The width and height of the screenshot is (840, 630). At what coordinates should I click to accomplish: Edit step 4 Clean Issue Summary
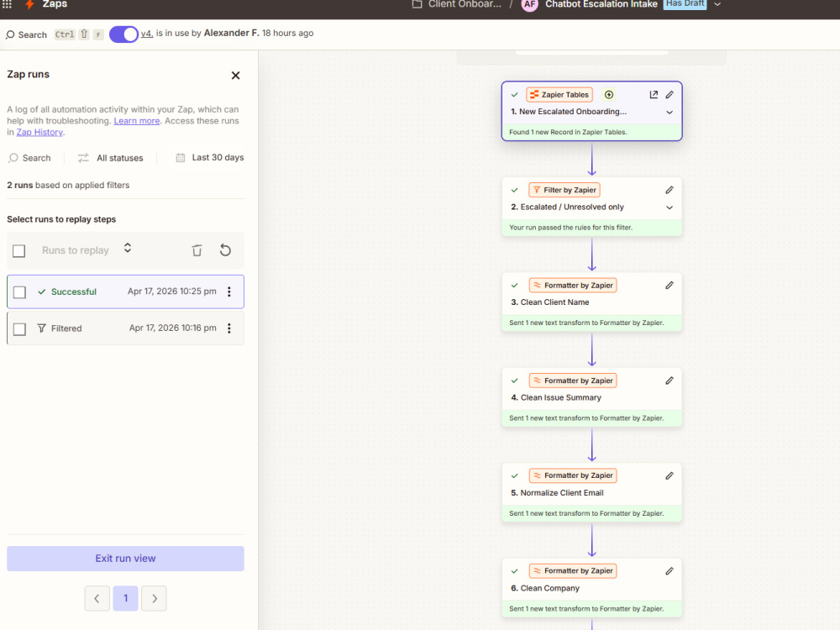click(x=669, y=381)
